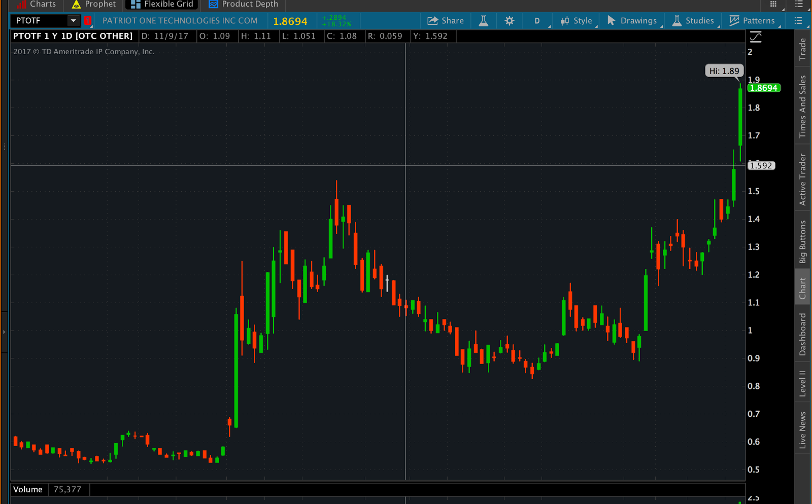Screen dimensions: 812x504
Task: Open the Charts tab
Action: tap(36, 5)
